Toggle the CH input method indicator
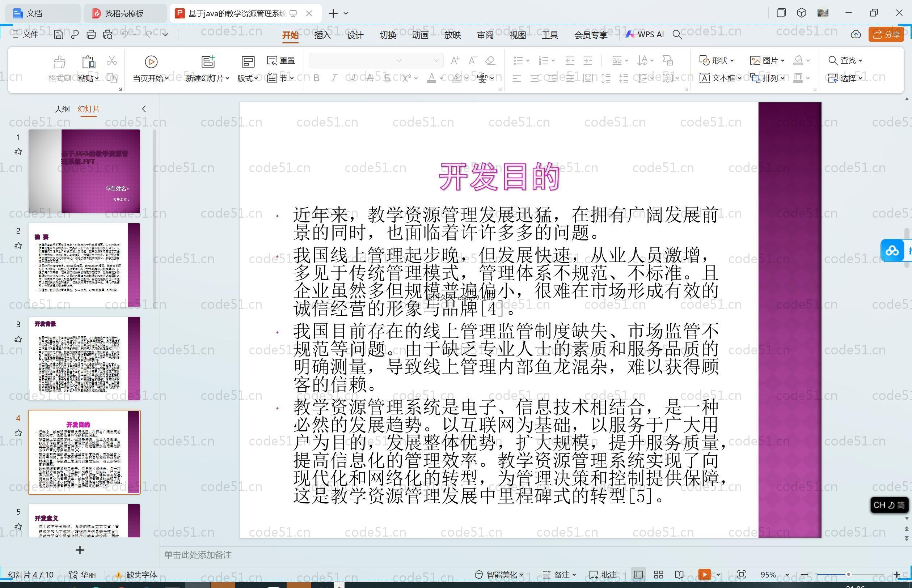This screenshot has width=912, height=588. pos(889,505)
